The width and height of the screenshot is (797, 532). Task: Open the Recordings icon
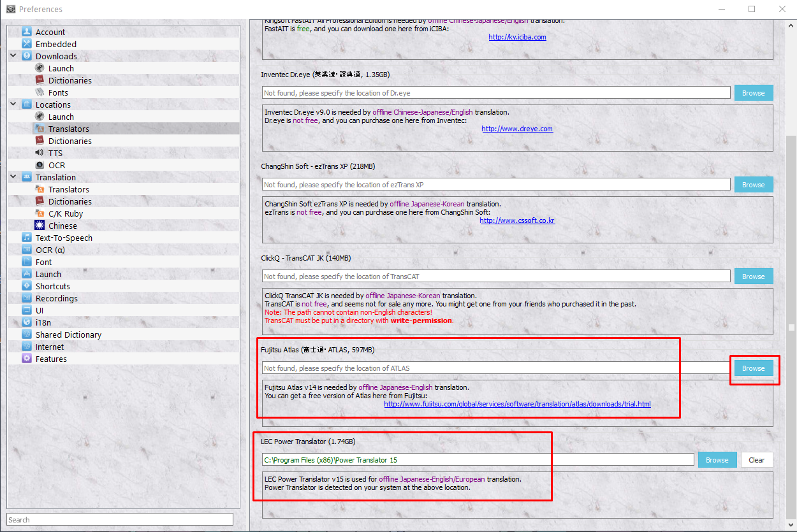tap(27, 298)
